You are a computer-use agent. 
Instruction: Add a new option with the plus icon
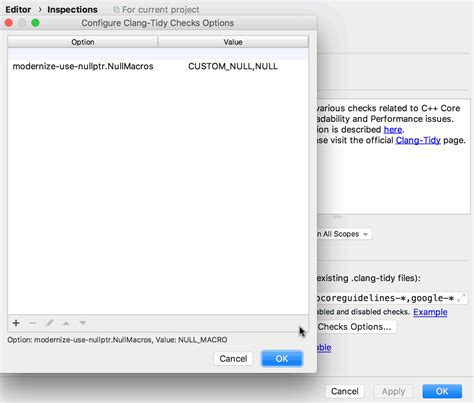pos(16,323)
